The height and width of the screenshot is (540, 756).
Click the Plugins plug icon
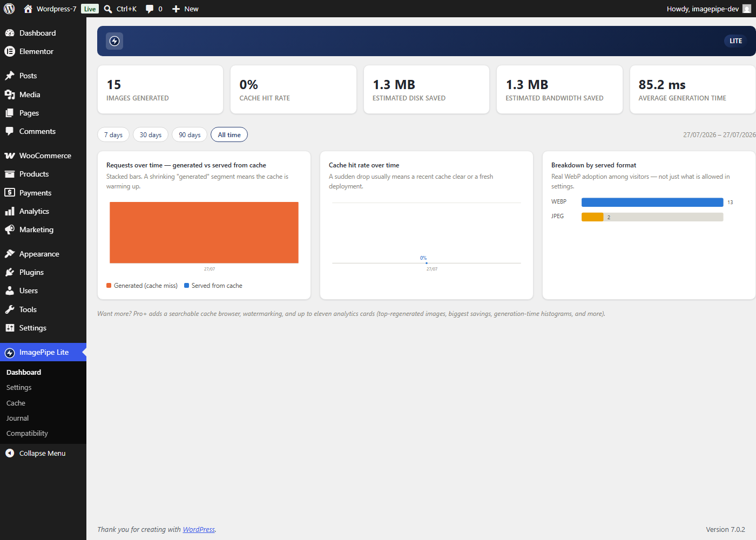tap(10, 272)
